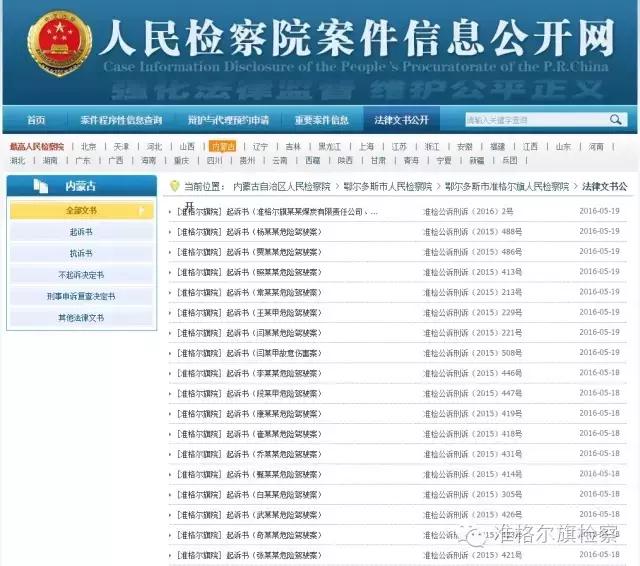The image size is (640, 566).
Task: Click the location pin icon before 当前位置
Action: [174, 186]
